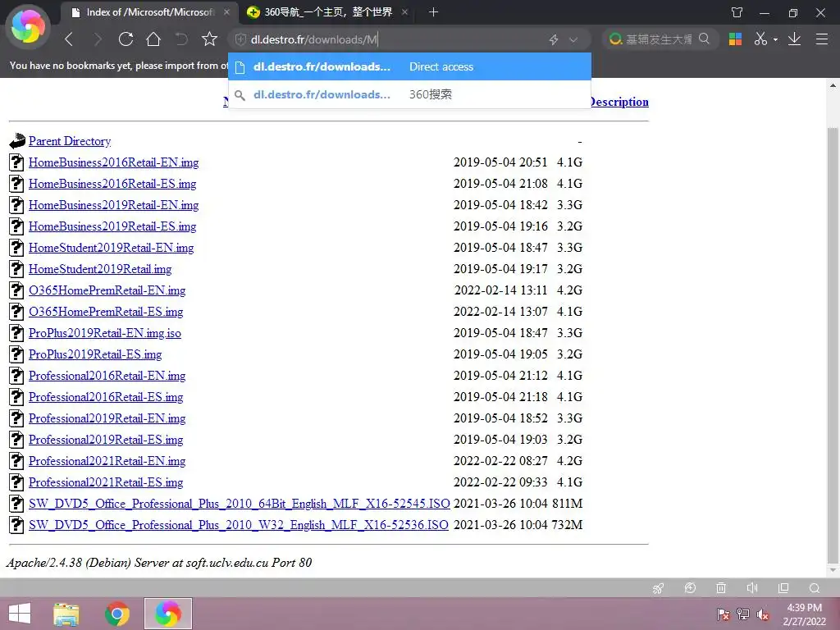Launch Chrome from the taskbar
This screenshot has width=840, height=630.
click(116, 614)
